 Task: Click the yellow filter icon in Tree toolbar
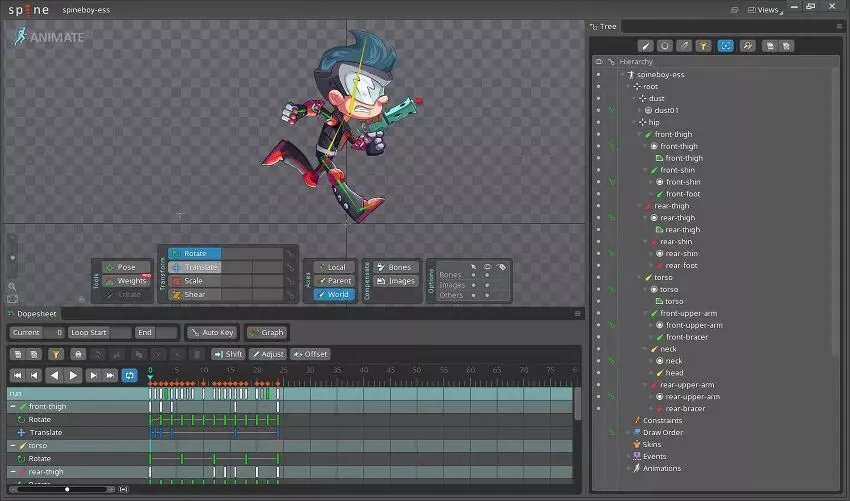click(703, 46)
